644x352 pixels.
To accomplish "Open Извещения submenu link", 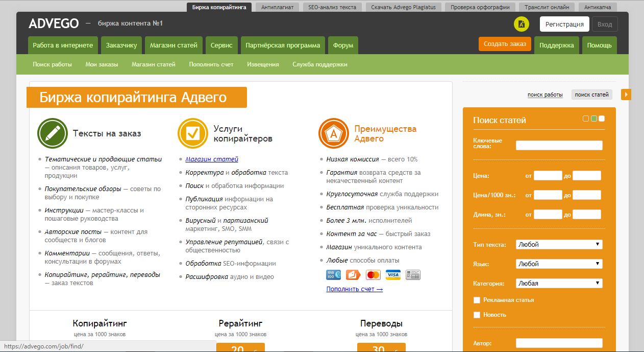I will pyautogui.click(x=263, y=64).
